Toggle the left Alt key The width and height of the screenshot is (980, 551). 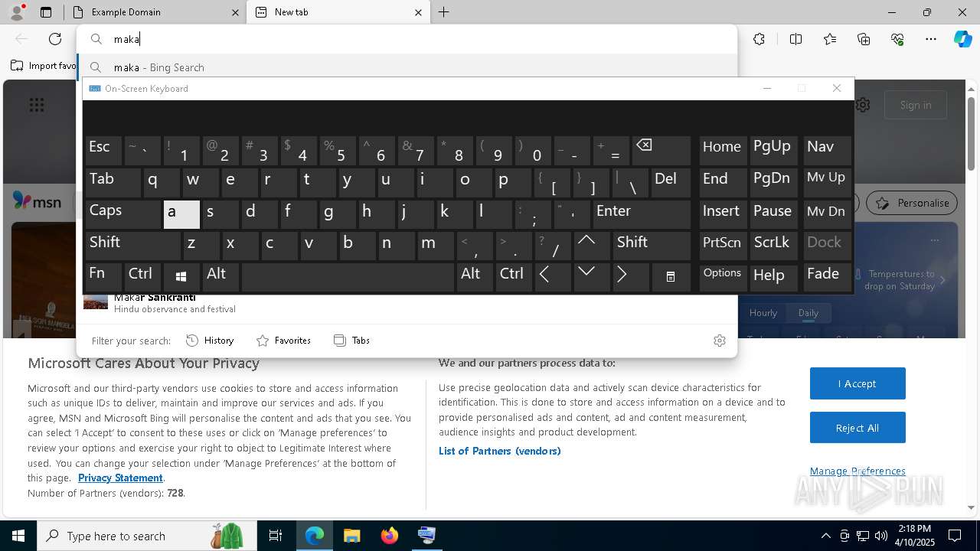[220, 276]
